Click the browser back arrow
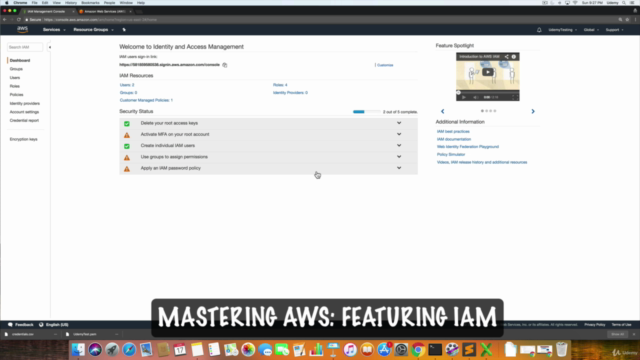 click(x=4, y=20)
